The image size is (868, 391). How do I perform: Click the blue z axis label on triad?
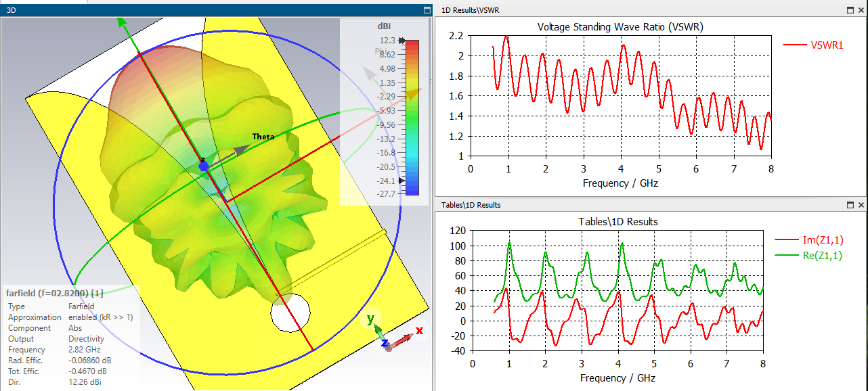[385, 344]
